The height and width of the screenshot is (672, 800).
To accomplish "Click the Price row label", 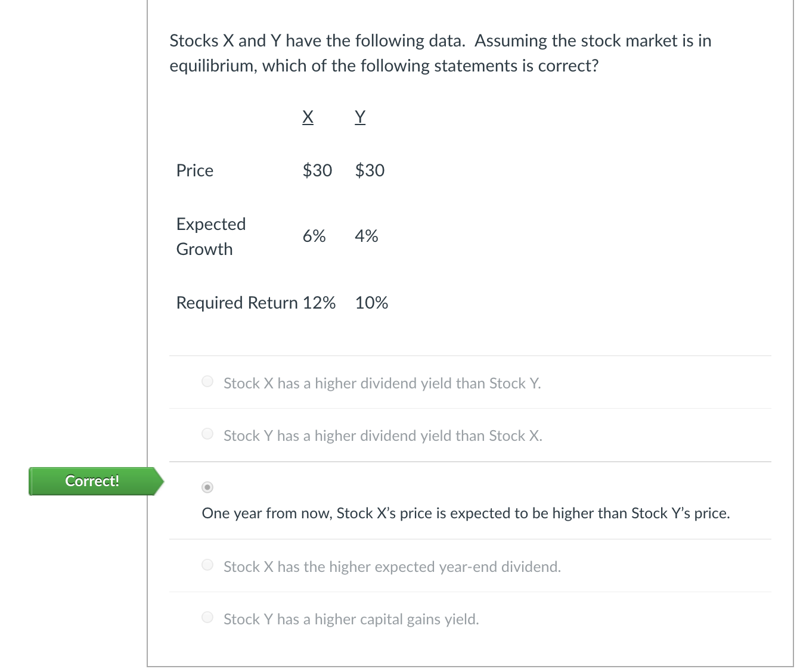I will point(195,170).
